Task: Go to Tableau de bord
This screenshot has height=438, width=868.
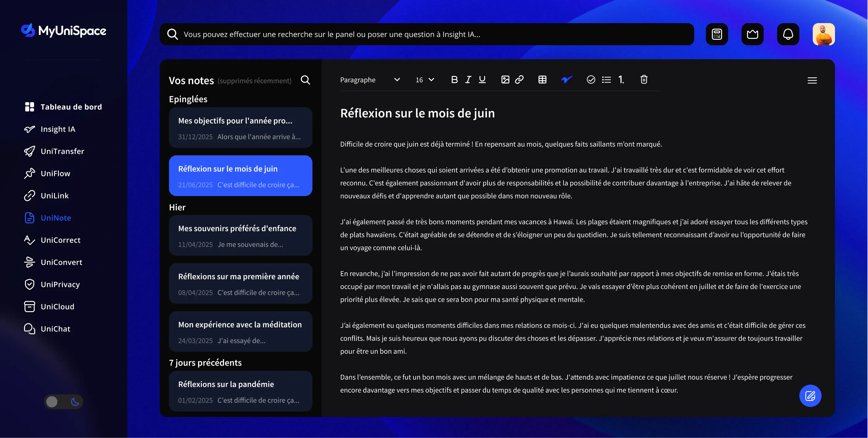Action: [x=63, y=107]
